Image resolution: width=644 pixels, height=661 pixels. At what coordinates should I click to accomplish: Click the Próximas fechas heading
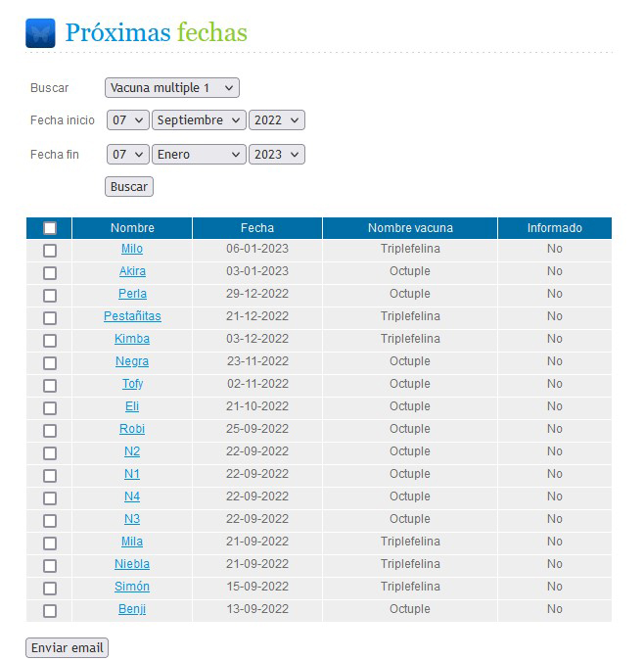[157, 33]
